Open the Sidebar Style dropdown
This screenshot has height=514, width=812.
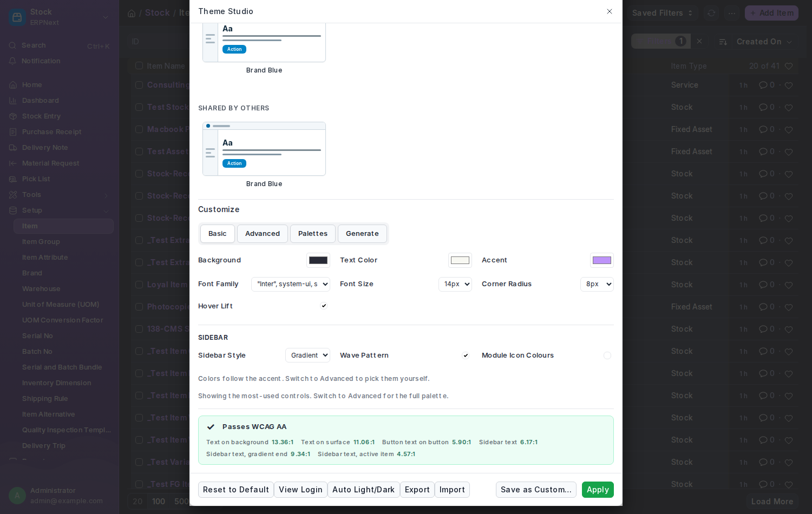(307, 355)
